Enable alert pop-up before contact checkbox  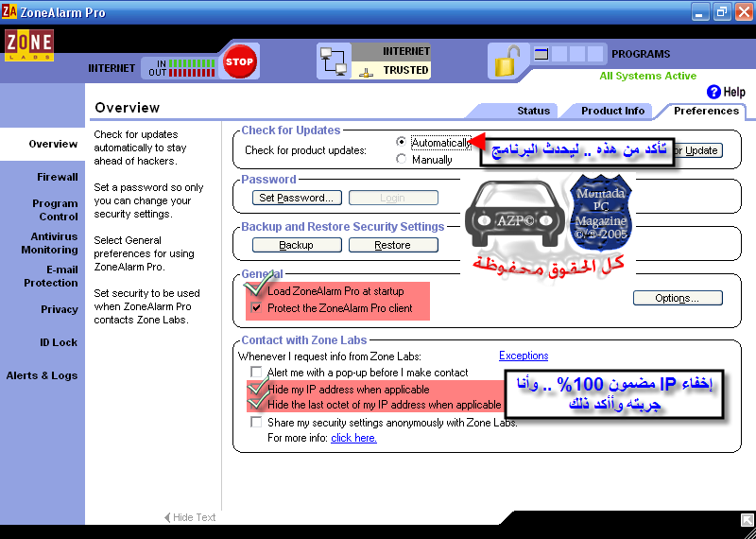(257, 373)
